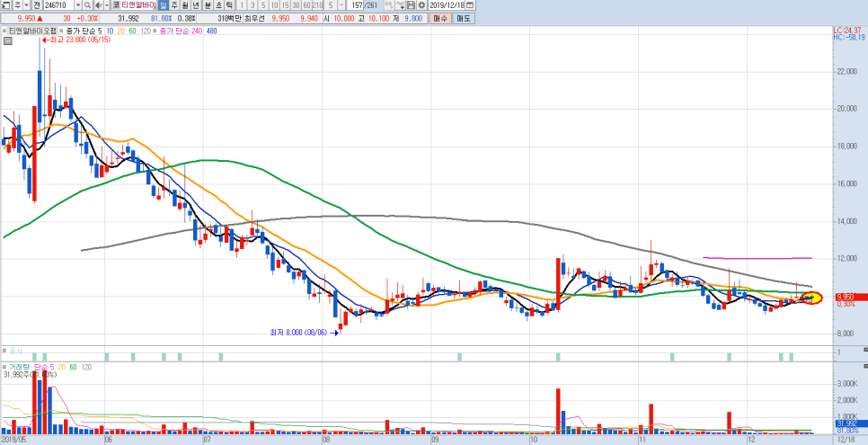This screenshot has height=445, width=868.
Task: Click the speaker sound icon in toolbar
Action: 99,5
